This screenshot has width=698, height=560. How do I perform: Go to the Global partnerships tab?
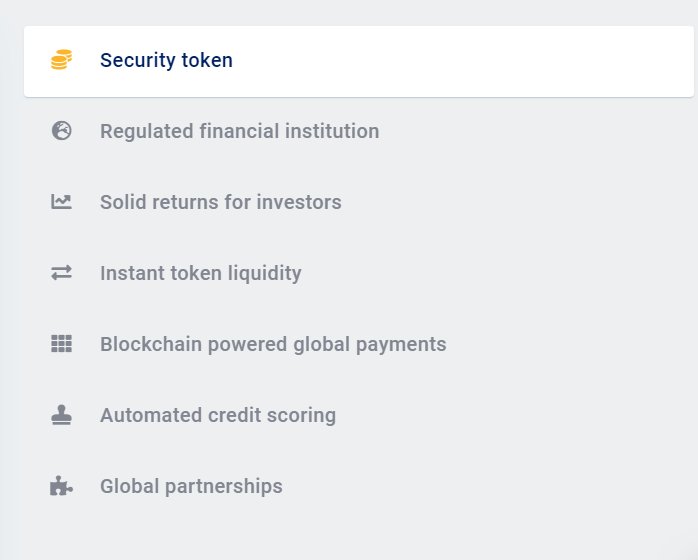click(x=191, y=486)
